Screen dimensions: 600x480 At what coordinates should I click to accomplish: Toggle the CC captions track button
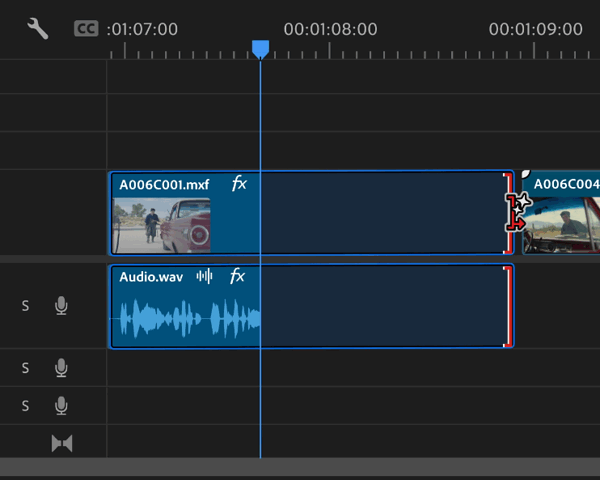click(86, 29)
